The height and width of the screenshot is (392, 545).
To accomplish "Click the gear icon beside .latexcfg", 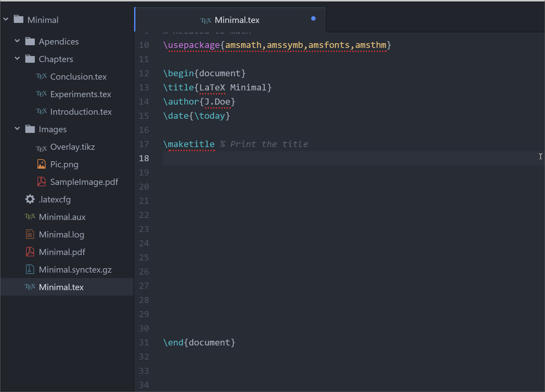I will click(30, 199).
